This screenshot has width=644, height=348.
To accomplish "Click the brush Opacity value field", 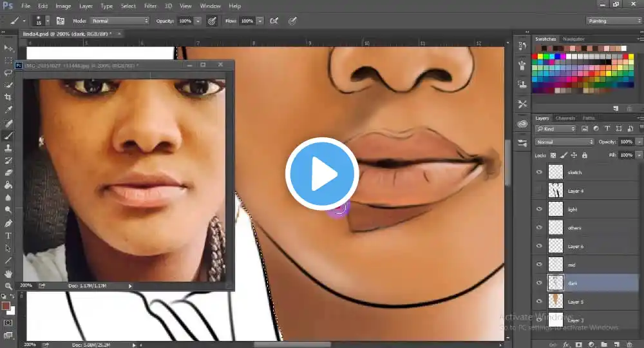I will 185,21.
